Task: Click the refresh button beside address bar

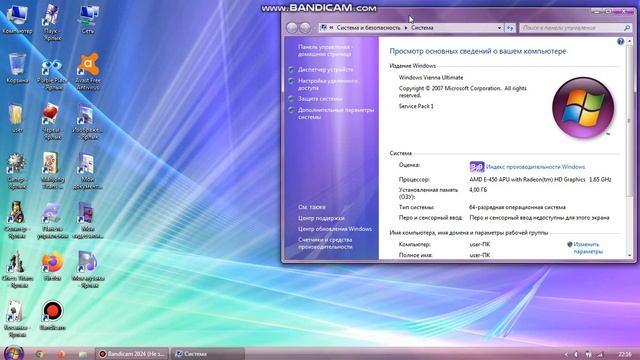Action: (510, 28)
